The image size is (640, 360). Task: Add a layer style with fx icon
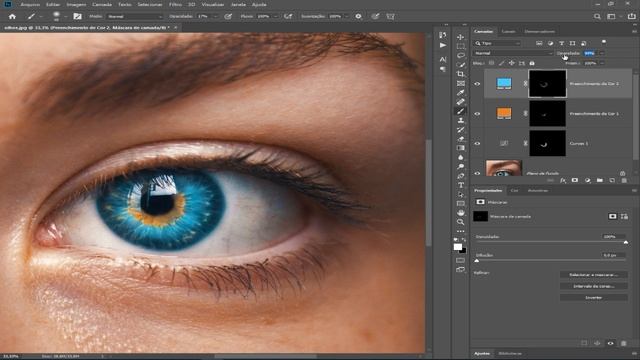click(563, 180)
